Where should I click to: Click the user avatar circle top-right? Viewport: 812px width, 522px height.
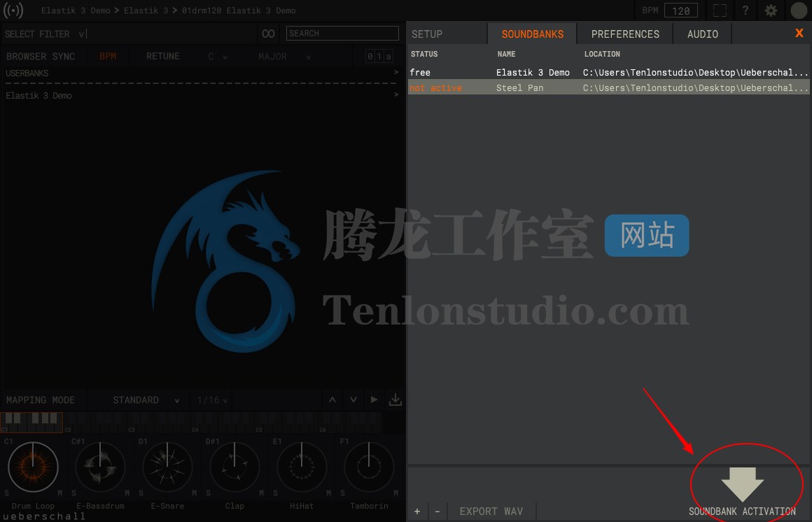[799, 10]
